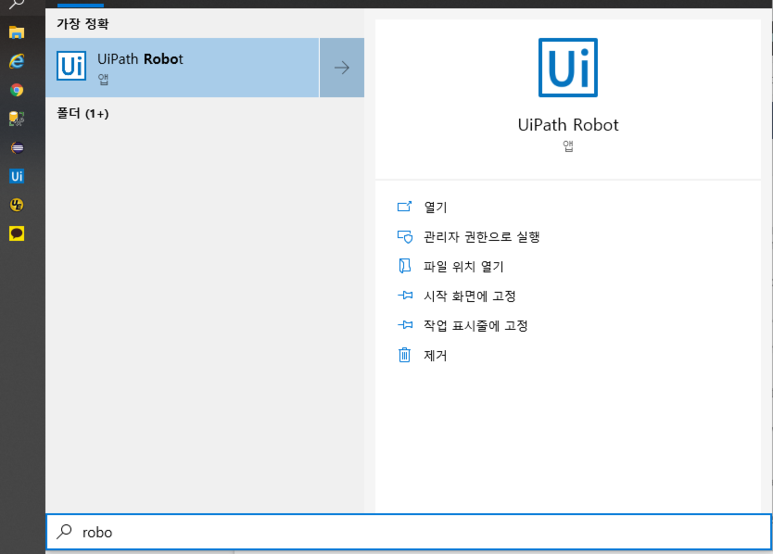Click the UiPath Robot search result icon

71,66
